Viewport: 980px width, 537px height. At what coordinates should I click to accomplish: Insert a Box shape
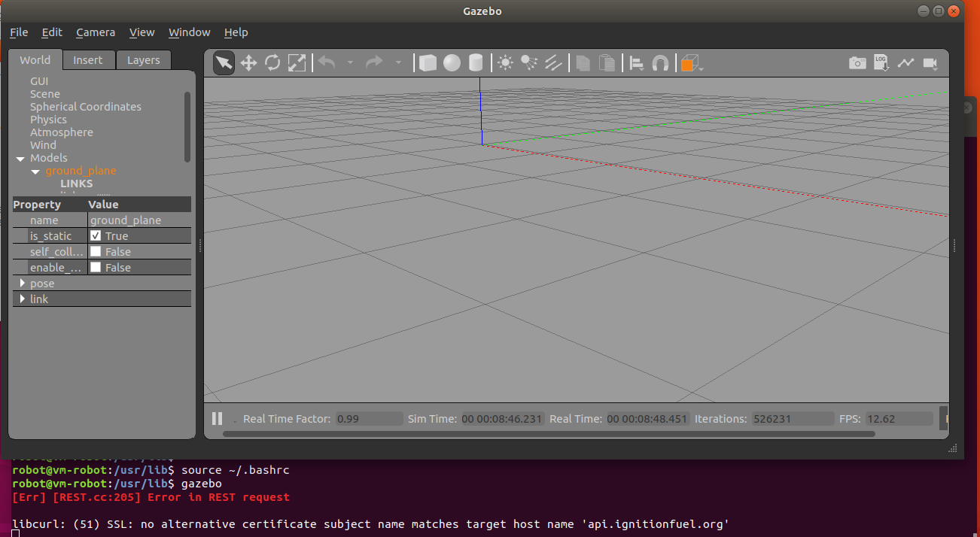tap(428, 63)
